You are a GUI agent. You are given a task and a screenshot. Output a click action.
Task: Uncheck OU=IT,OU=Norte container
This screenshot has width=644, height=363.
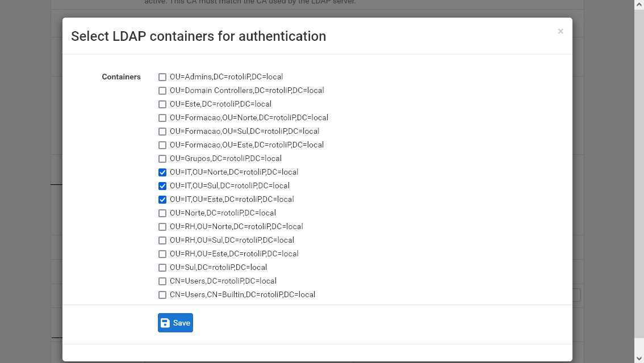[162, 172]
